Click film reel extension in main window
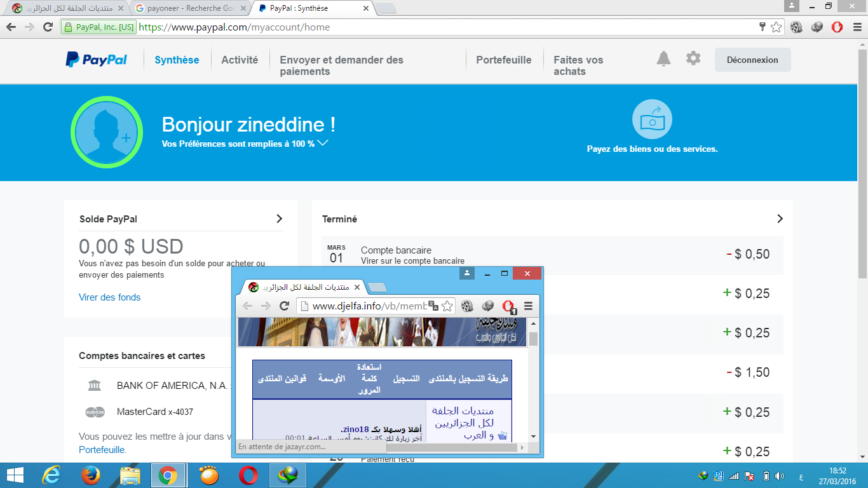This screenshot has width=868, height=488. point(797,27)
